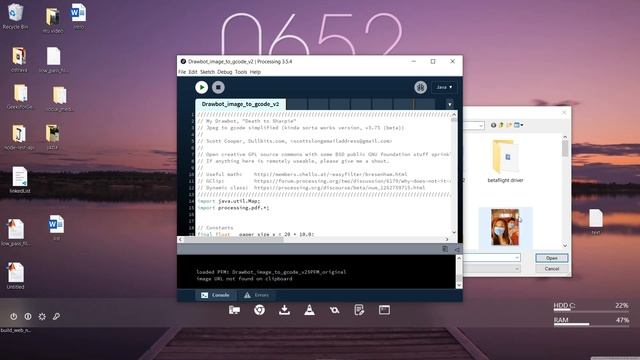Image resolution: width=640 pixels, height=360 pixels.
Task: Click the power icon on desktop widget
Action: coord(13,316)
